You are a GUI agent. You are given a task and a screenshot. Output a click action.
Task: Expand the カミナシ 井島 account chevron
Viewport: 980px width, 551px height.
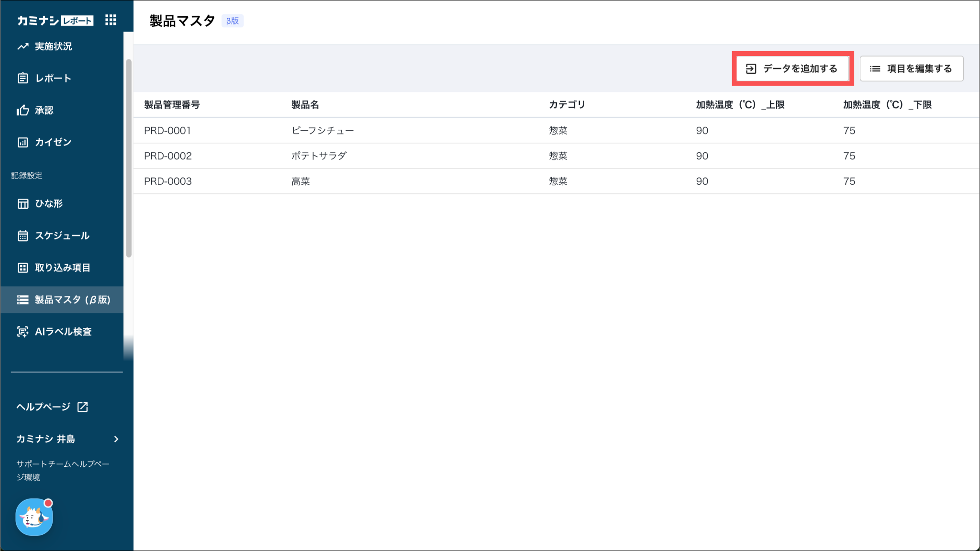pos(116,439)
